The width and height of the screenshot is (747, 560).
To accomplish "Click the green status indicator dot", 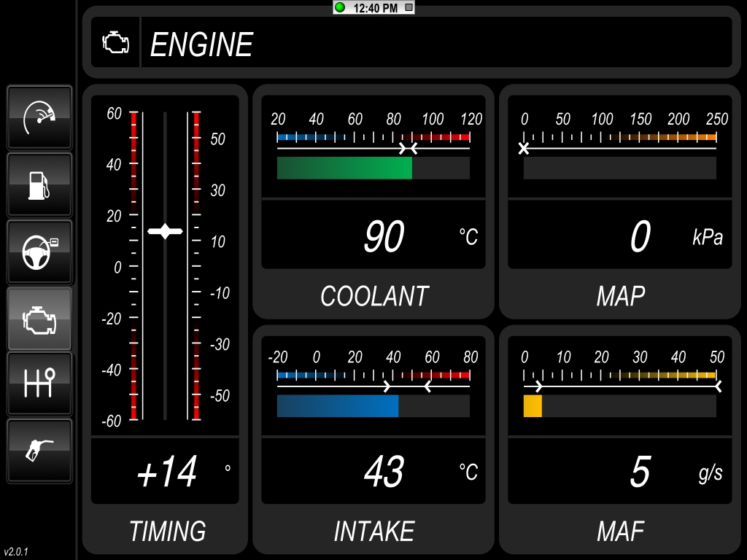I will click(340, 7).
